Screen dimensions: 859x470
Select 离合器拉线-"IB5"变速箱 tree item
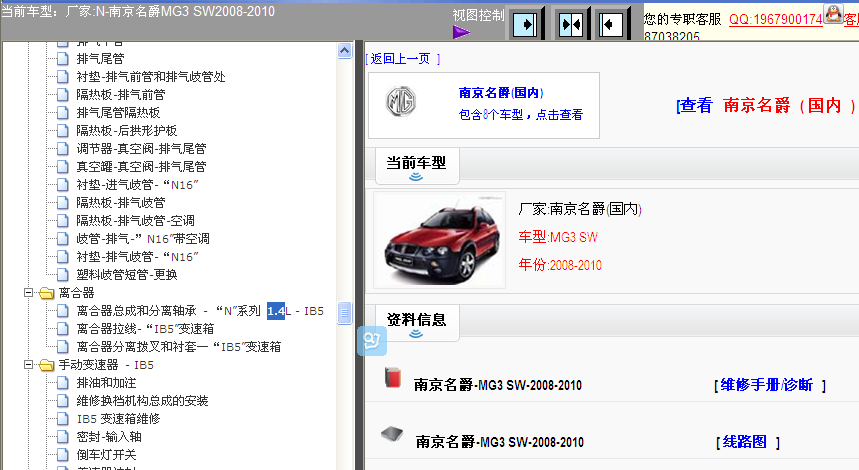[x=145, y=329]
